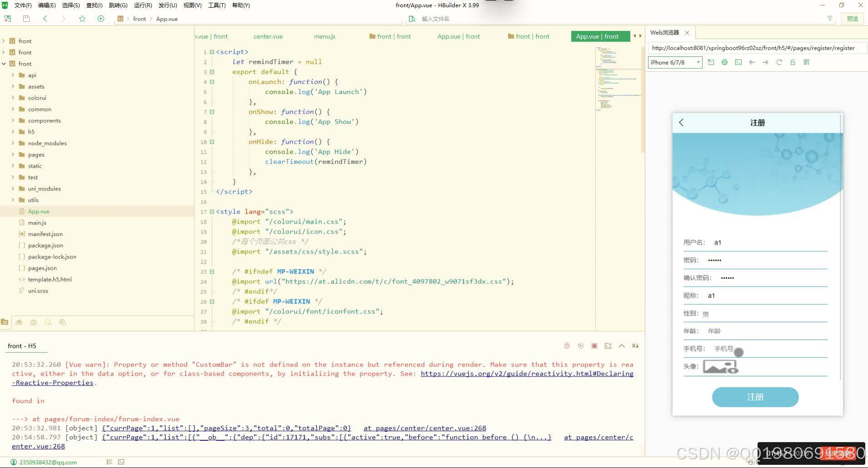Click the 用户名 input field
Image resolution: width=868 pixels, height=468 pixels.
[x=770, y=243]
